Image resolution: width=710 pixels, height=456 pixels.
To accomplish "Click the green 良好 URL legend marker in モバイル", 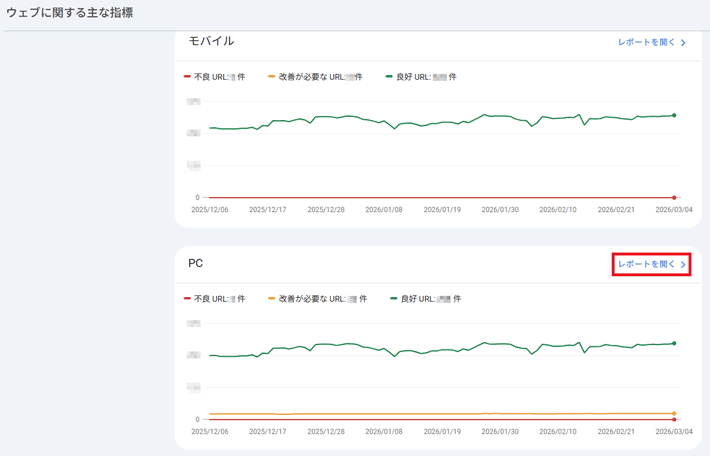I will (x=389, y=77).
